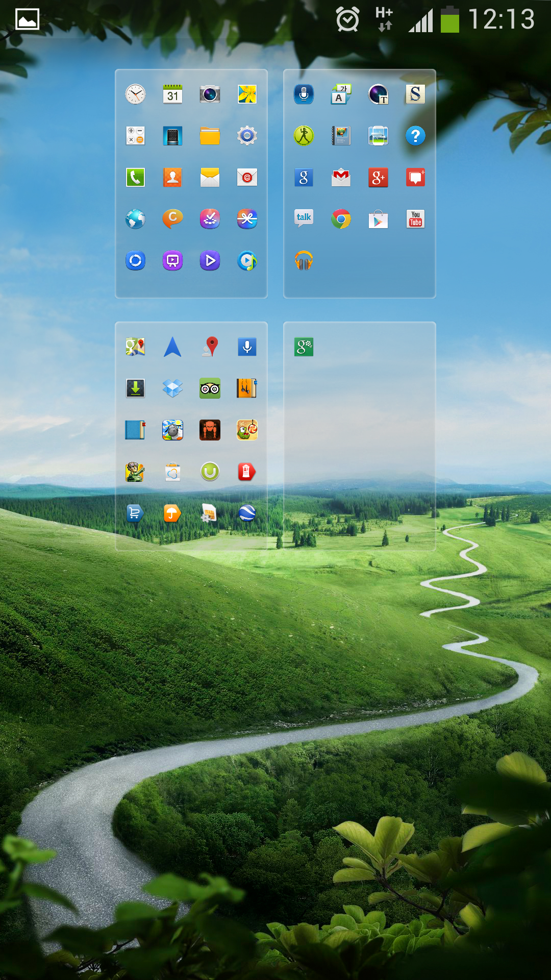
Task: Open the Settings gear icon
Action: (x=247, y=136)
